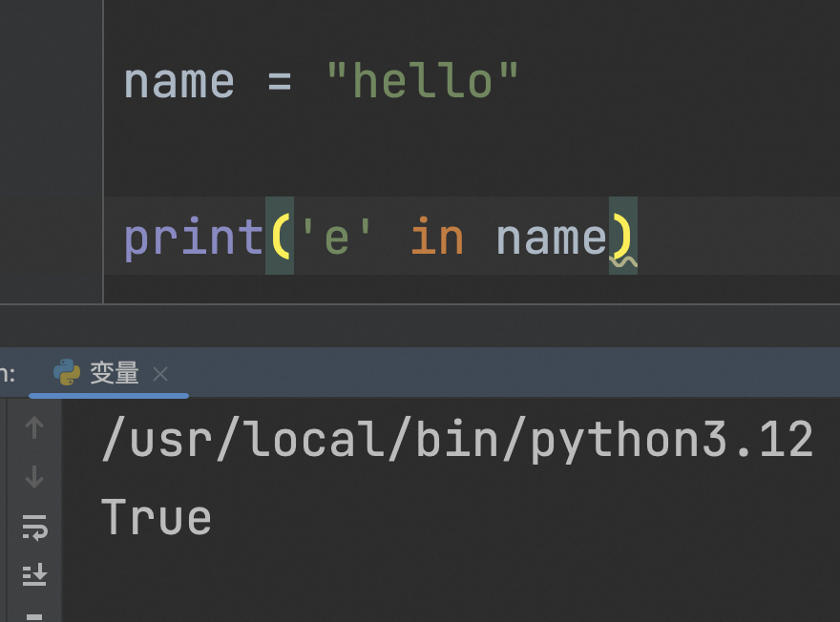Screen dimensions: 840x622
Task: Click the down arrow in run console toolbar
Action: tap(34, 476)
